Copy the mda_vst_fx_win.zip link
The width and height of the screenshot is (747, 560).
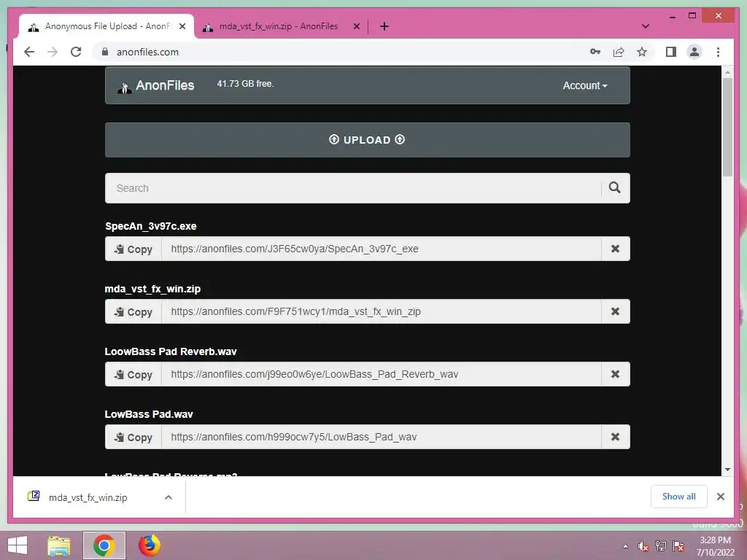click(x=133, y=312)
